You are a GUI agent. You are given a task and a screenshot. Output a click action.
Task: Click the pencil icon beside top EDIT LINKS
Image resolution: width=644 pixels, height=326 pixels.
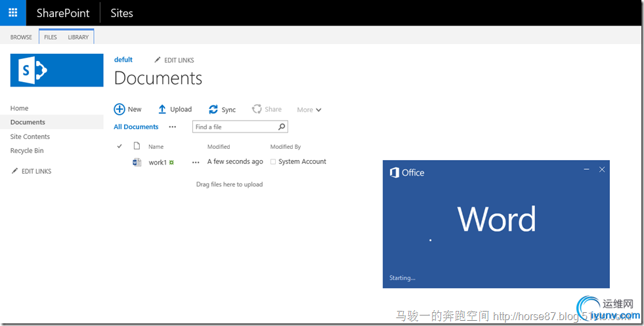click(158, 60)
